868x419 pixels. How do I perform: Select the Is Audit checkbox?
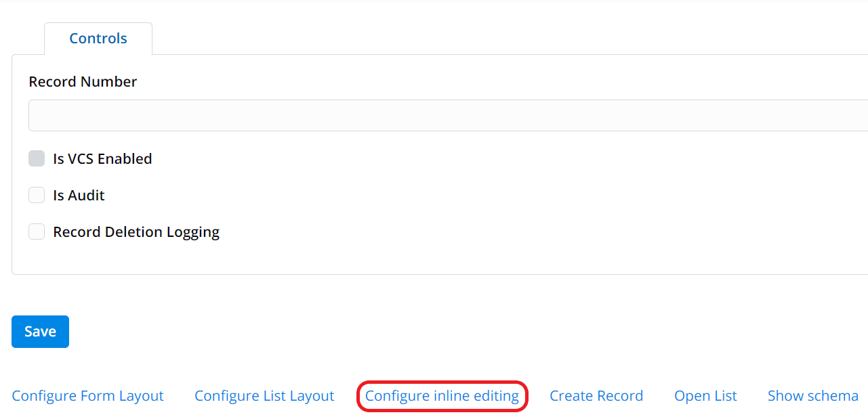[x=36, y=194]
